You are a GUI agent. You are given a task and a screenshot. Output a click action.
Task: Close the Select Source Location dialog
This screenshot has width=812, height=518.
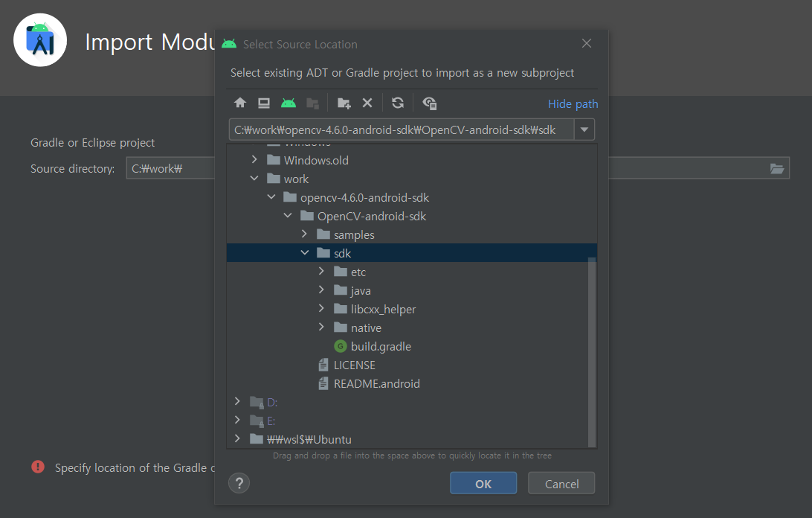586,44
